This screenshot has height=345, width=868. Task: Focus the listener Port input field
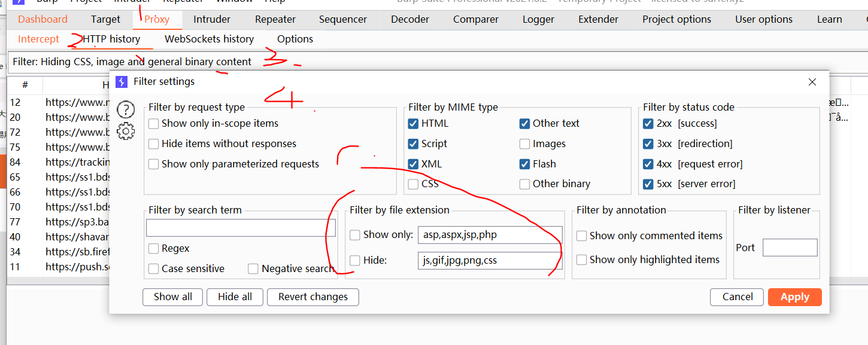pos(790,248)
